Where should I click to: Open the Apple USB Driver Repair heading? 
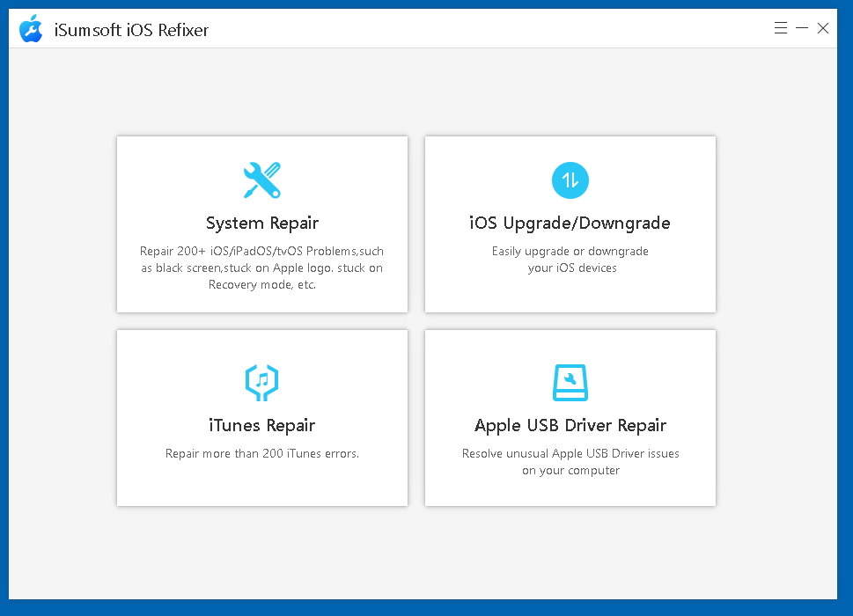pyautogui.click(x=570, y=425)
